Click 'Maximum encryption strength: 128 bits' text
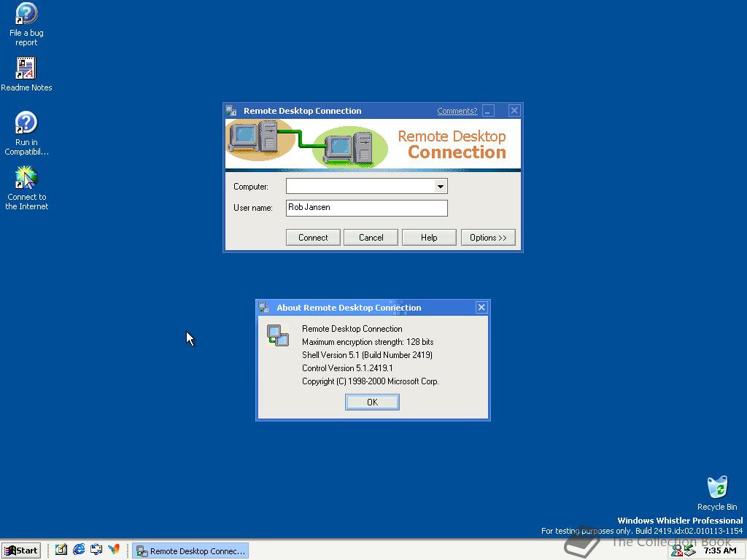 368,342
